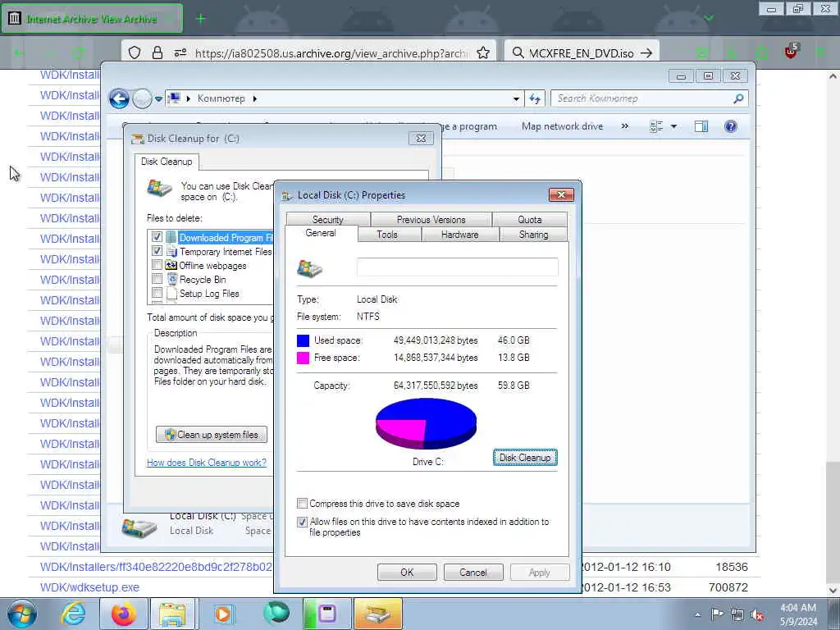The image size is (840, 630).
Task: Click the padlock site security icon
Action: pos(157,52)
